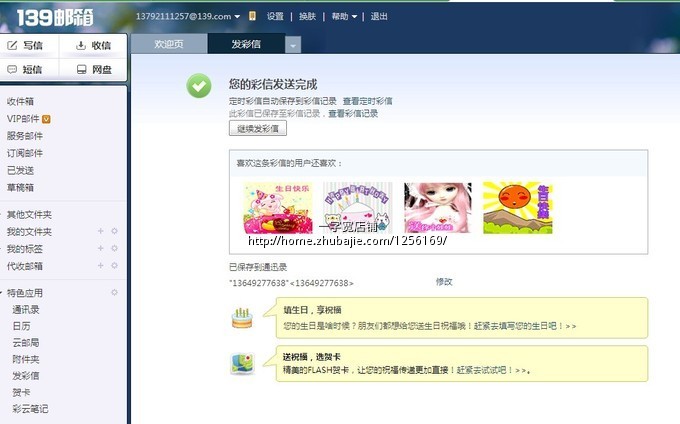Open 草稿箱 drafts folder
The width and height of the screenshot is (680, 424).
point(20,188)
